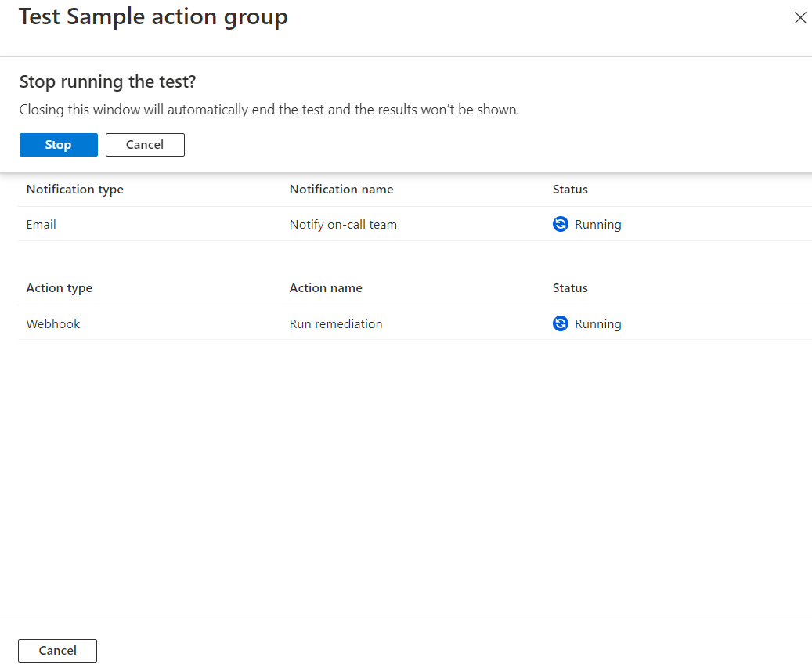The image size is (812, 668).
Task: Click the running sync icon in the Webhook row
Action: tap(561, 324)
